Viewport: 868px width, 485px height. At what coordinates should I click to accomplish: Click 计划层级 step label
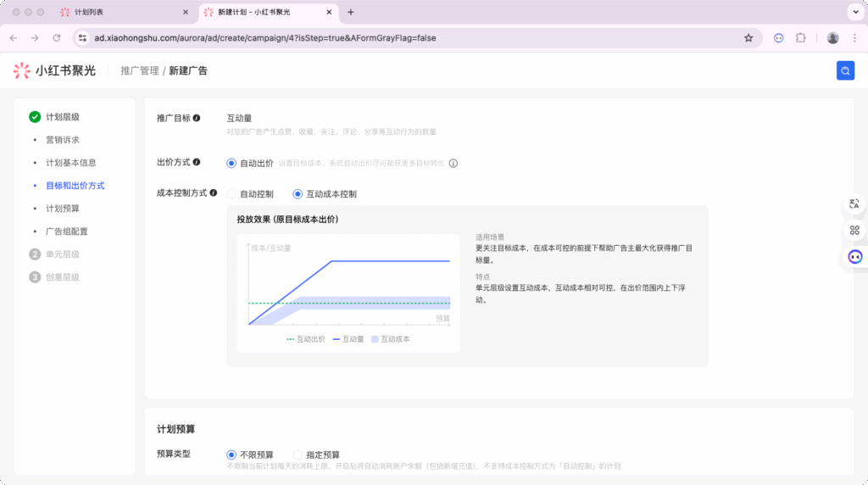click(63, 117)
